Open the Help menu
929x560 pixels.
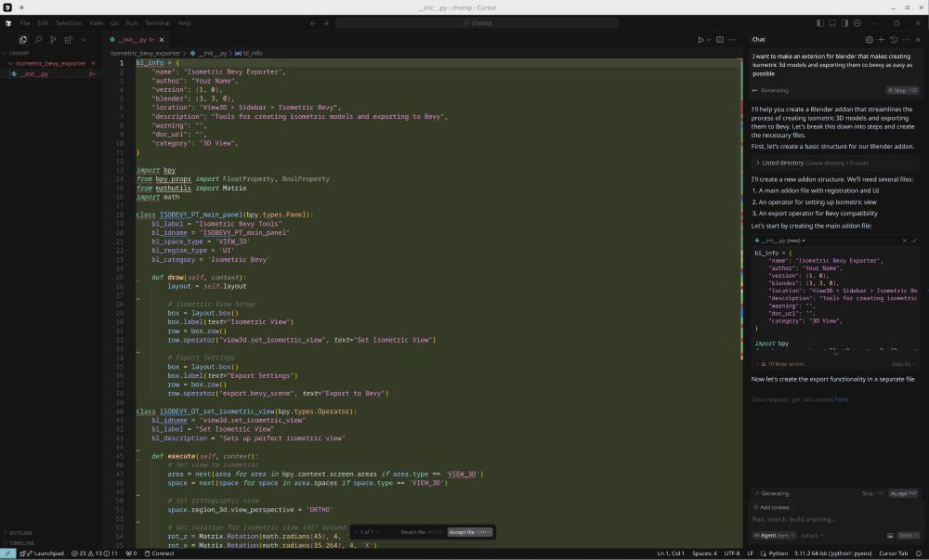(184, 23)
